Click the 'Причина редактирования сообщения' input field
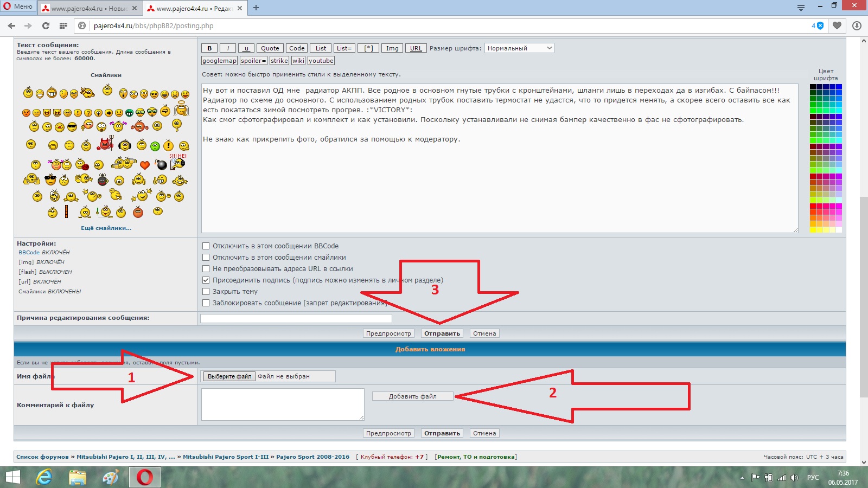 (296, 318)
